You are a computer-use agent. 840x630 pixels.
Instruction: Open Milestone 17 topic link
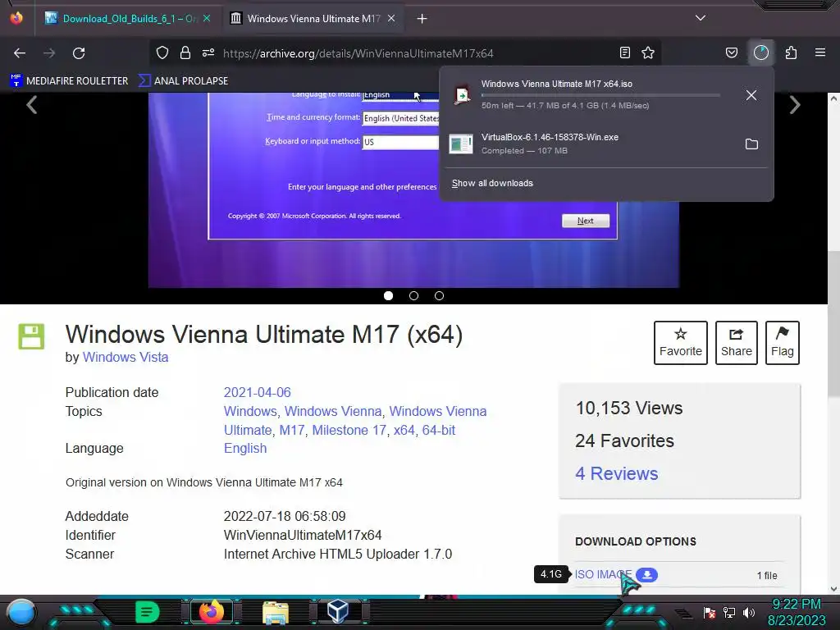[349, 430]
